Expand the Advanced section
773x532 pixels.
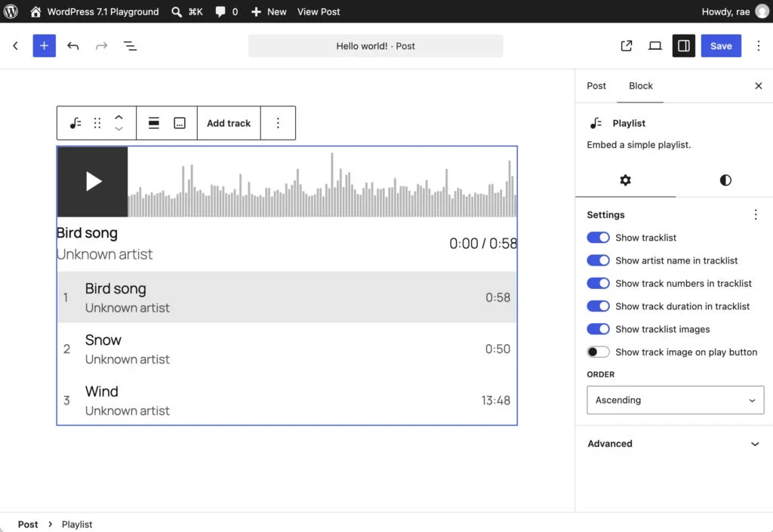(674, 444)
